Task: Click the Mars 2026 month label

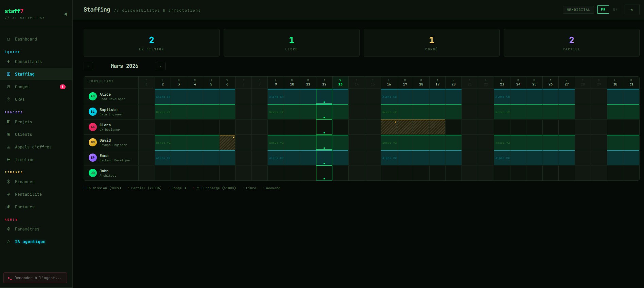Action: pos(124,66)
